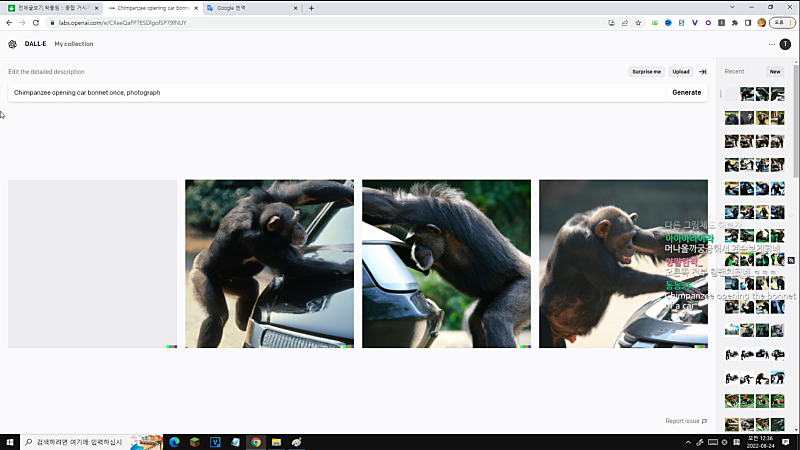Click the New button in Recent
Viewport: 800px width, 450px height.
774,72
